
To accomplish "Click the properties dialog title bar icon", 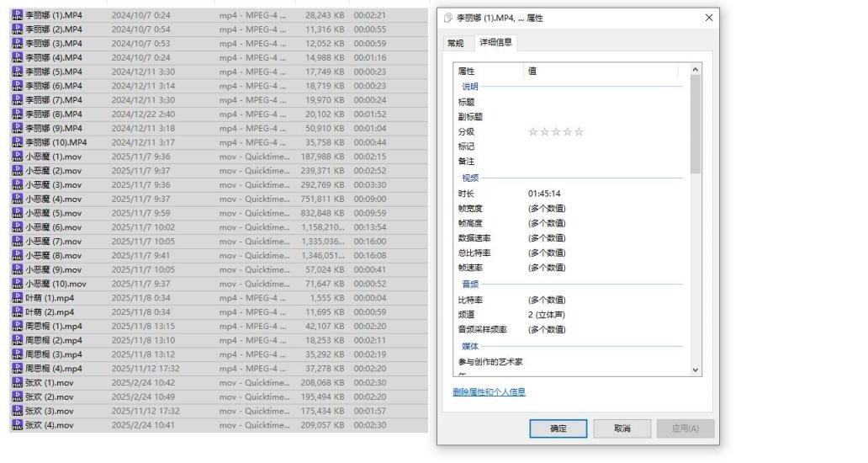I will click(x=448, y=19).
